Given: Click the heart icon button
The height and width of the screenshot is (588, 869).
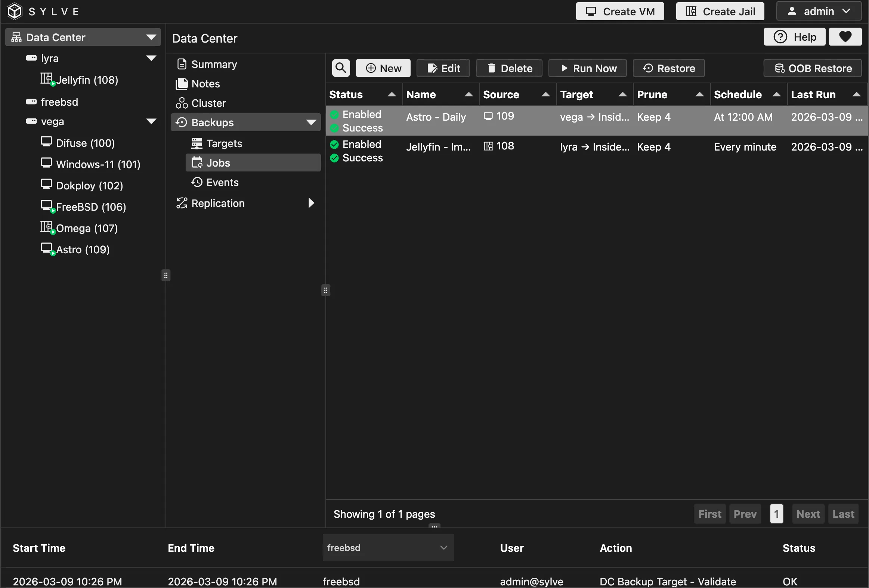Looking at the screenshot, I should point(845,37).
